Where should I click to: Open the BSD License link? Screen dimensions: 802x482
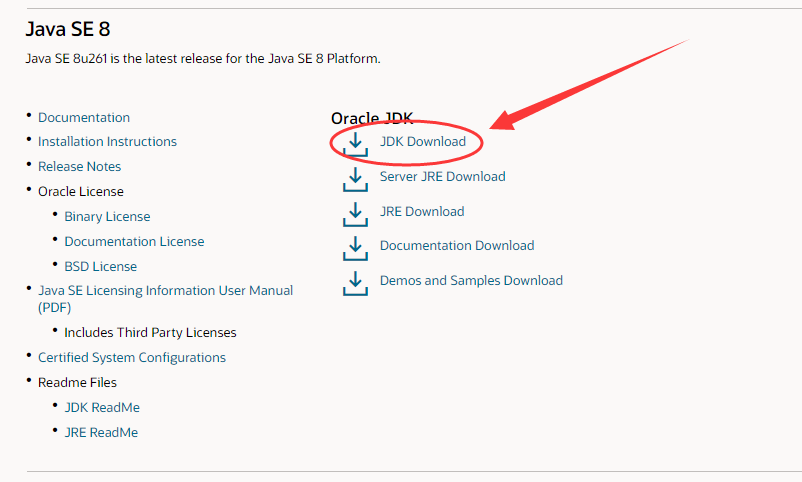point(100,267)
